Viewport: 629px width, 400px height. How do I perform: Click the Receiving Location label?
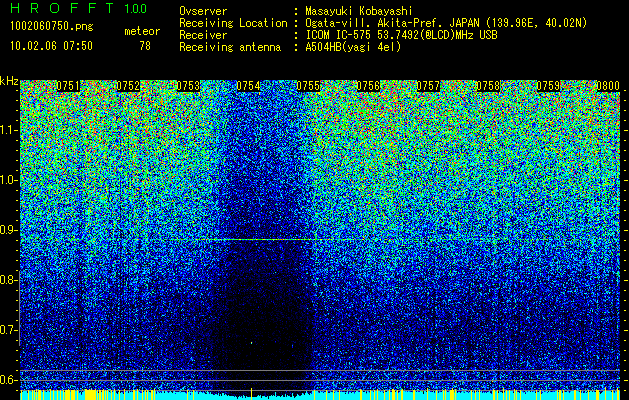pos(233,23)
